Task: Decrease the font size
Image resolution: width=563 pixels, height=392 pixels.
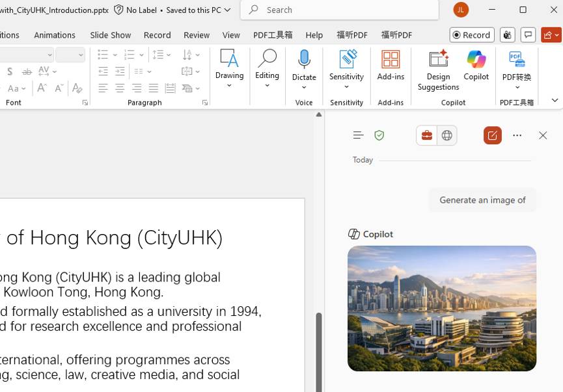Action: click(x=59, y=88)
